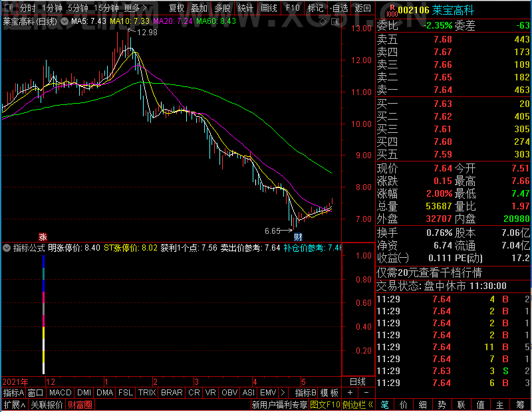Open the 复权 adjustment menu

pos(176,8)
